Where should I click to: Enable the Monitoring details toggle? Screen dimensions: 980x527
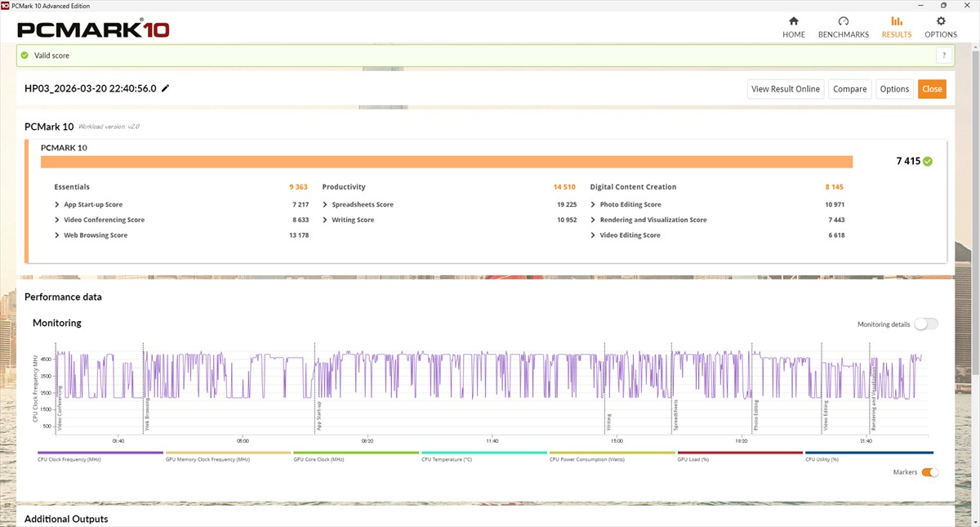[x=926, y=324]
